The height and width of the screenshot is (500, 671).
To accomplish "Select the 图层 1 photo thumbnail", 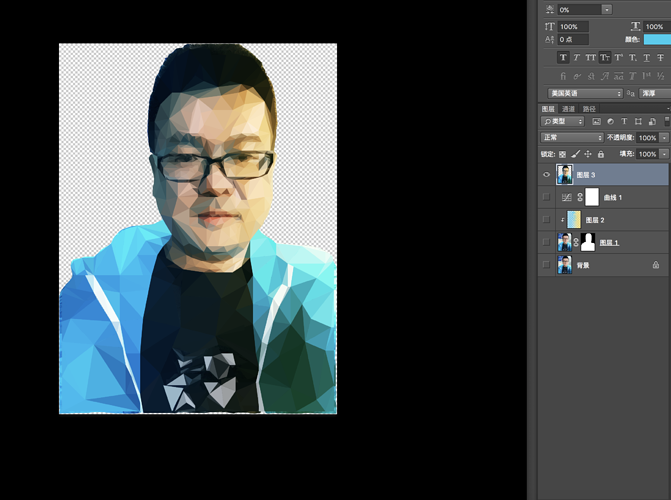I will tap(564, 242).
